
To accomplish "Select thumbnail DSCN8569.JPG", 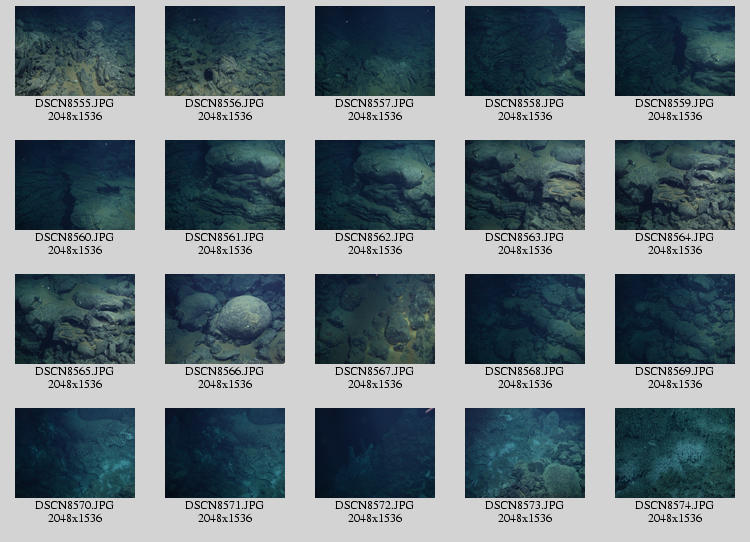I will [x=675, y=319].
